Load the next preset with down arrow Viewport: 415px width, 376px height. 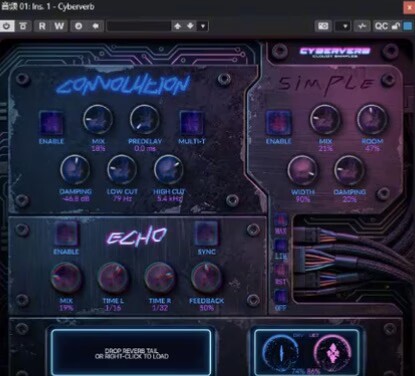[x=190, y=26]
